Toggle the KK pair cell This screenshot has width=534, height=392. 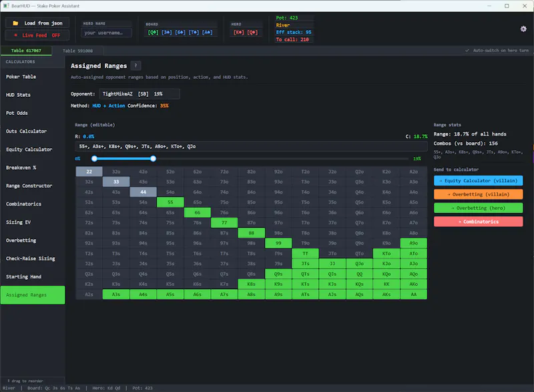pyautogui.click(x=386, y=284)
